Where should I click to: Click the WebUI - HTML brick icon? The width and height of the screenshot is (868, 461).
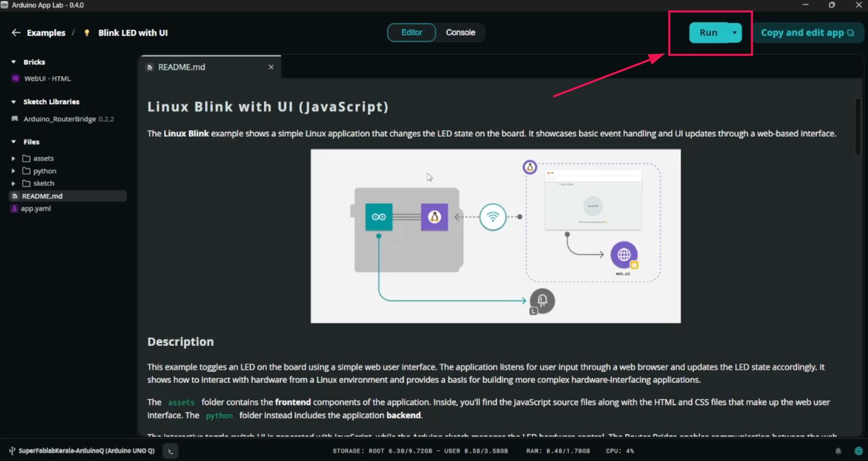(15, 78)
